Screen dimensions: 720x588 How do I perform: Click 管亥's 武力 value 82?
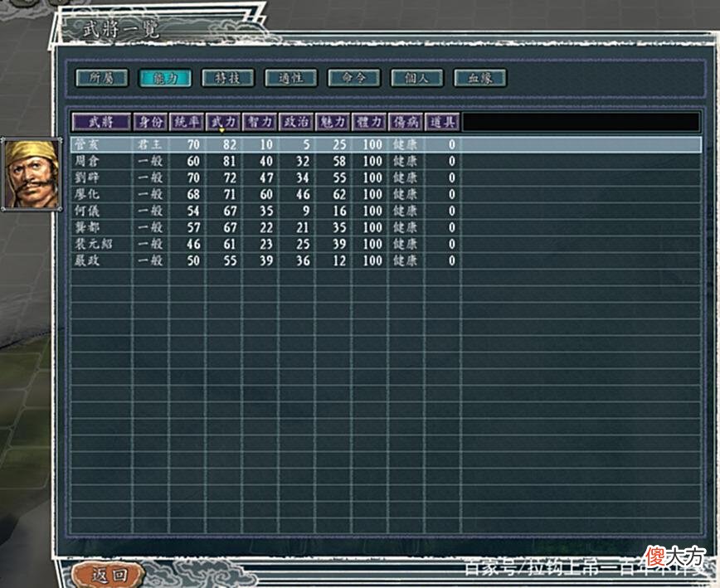230,144
